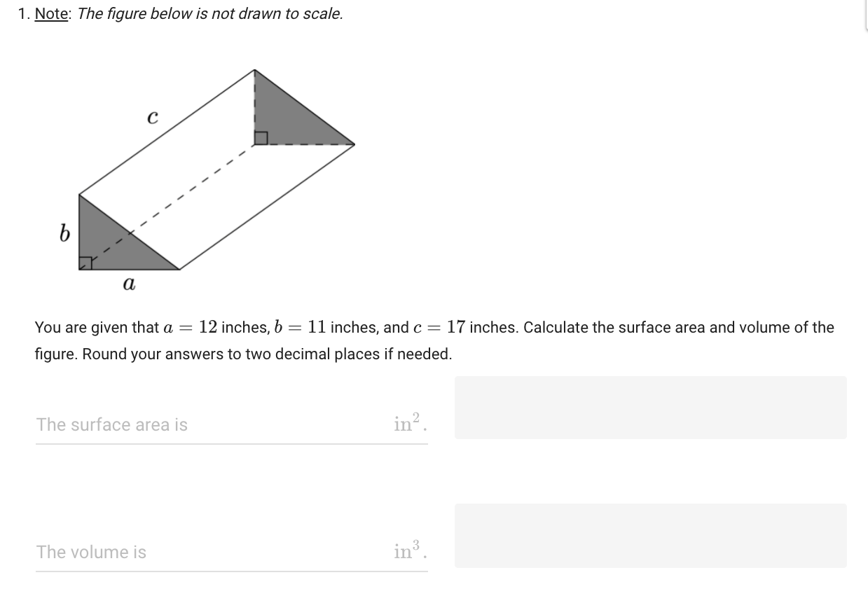Click the label b on the prism's left side
Screen dimensions: 868x603
pos(64,234)
